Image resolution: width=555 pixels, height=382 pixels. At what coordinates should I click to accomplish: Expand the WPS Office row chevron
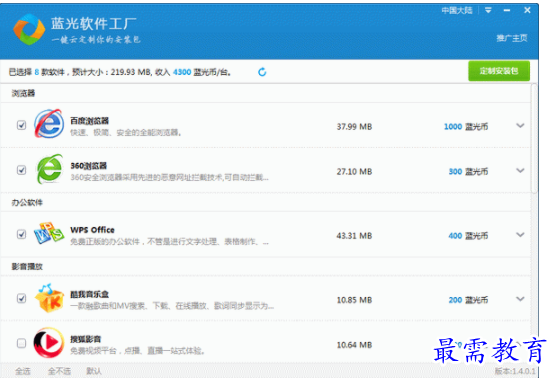point(520,234)
